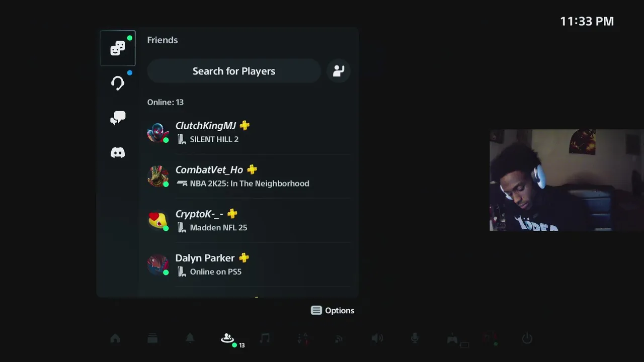Screen dimensions: 644x362
Task: Select CryptoK-_- playing Madden NFL 25
Action: click(x=249, y=221)
